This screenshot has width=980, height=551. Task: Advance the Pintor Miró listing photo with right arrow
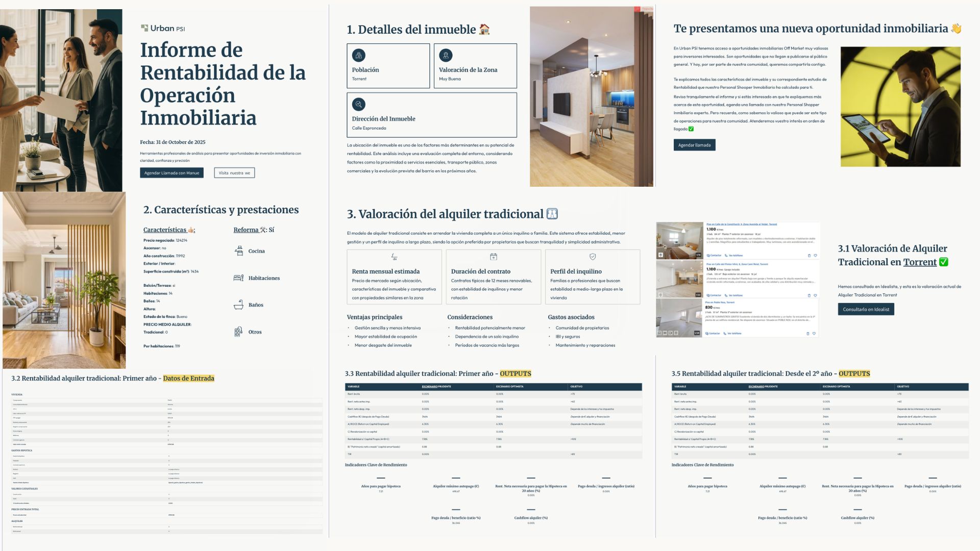tap(700, 280)
